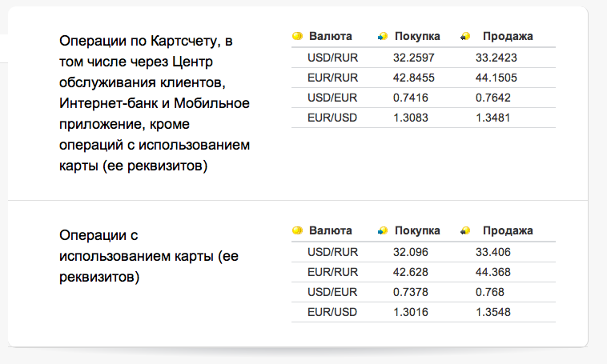Click Покупка column header in card operations table

point(417,231)
